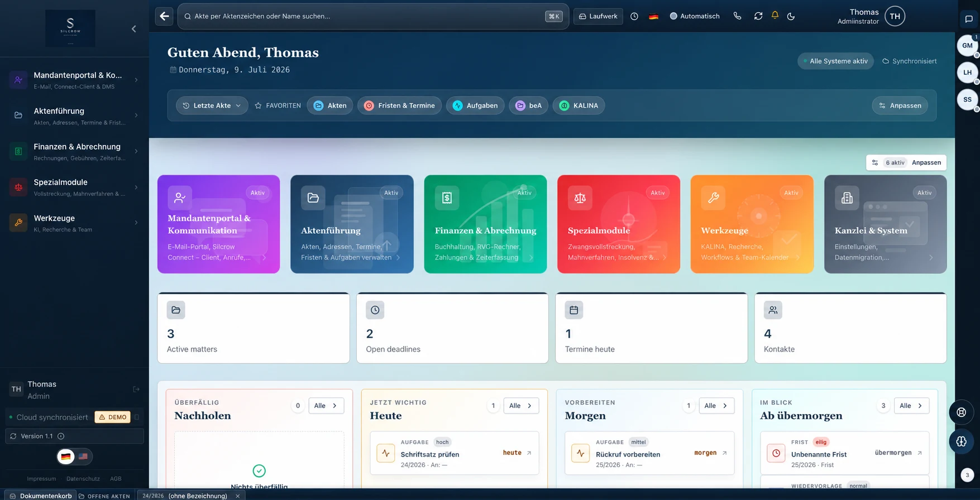Select the GM contact avatar
The height and width of the screenshot is (500, 980).
tap(968, 46)
